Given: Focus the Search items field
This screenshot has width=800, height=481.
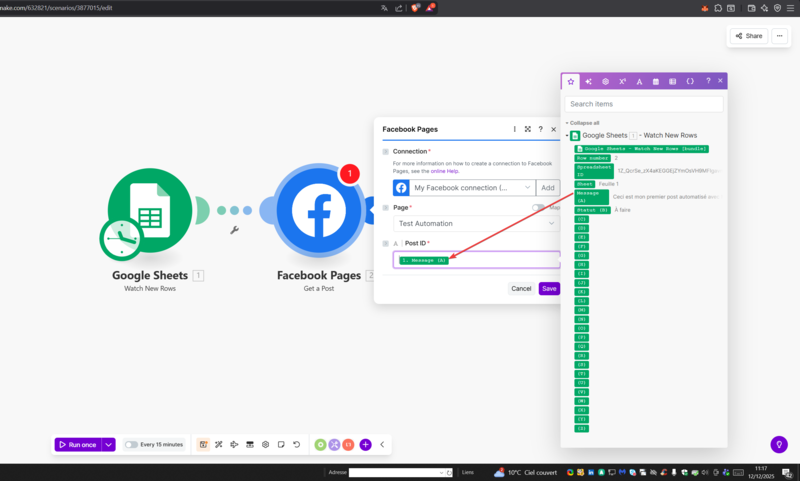Looking at the screenshot, I should tap(644, 104).
